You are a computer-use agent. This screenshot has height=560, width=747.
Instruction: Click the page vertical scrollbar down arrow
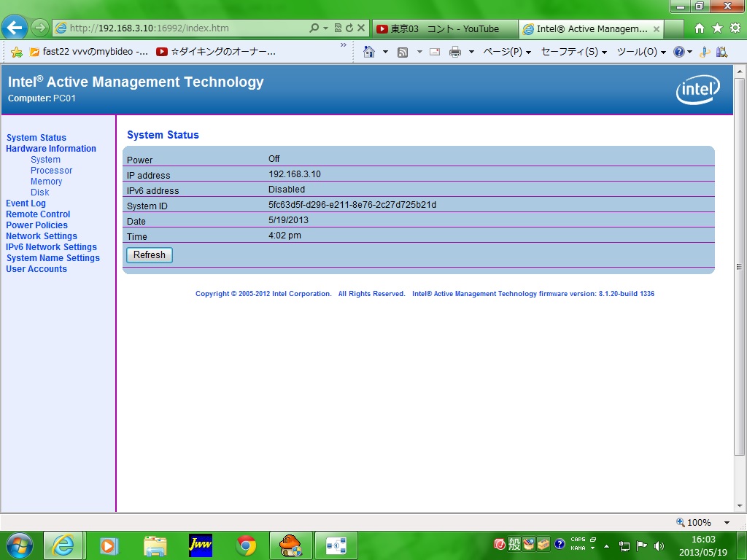pos(740,506)
